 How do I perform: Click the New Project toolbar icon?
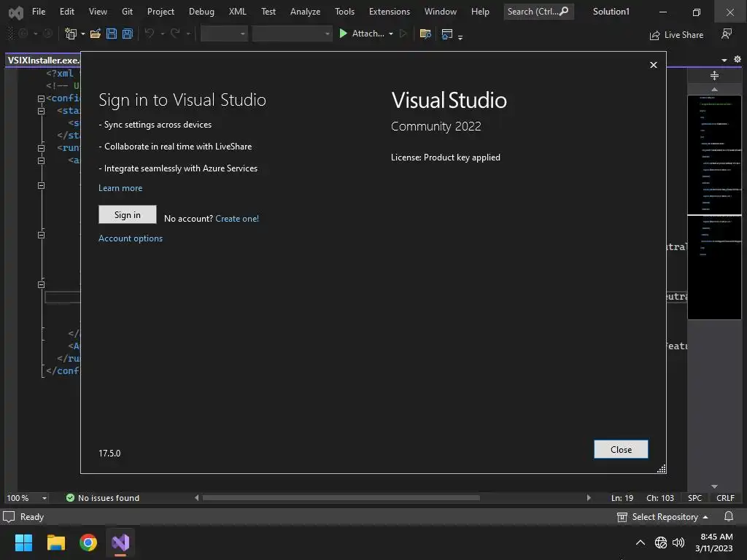[x=71, y=34]
